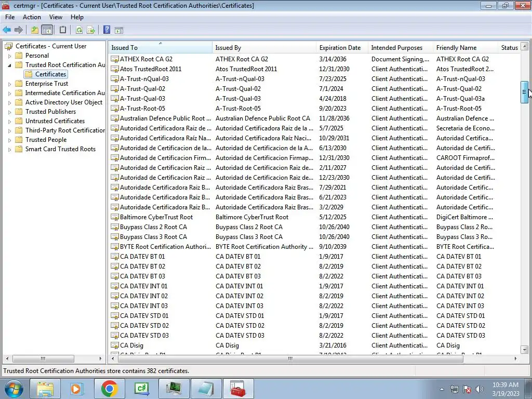Click the certificate icon of ATHEX Root CA G2
This screenshot has height=399, width=532.
tap(115, 59)
